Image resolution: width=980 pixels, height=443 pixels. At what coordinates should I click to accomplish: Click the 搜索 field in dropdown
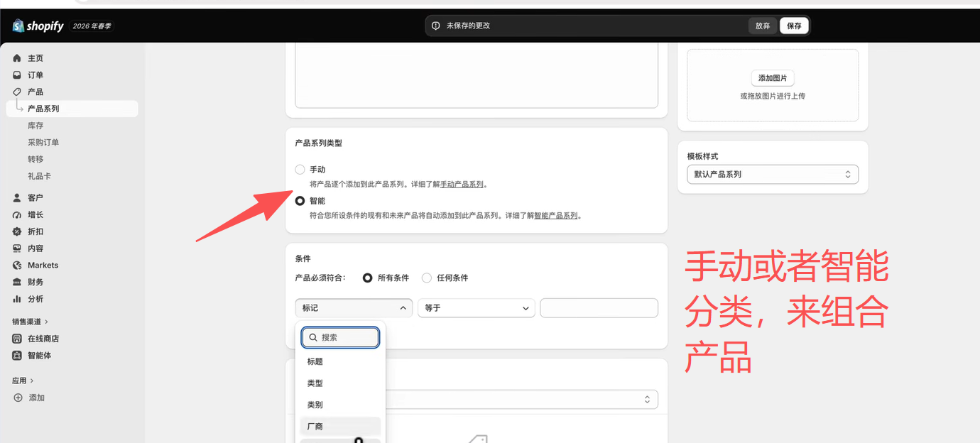click(340, 338)
